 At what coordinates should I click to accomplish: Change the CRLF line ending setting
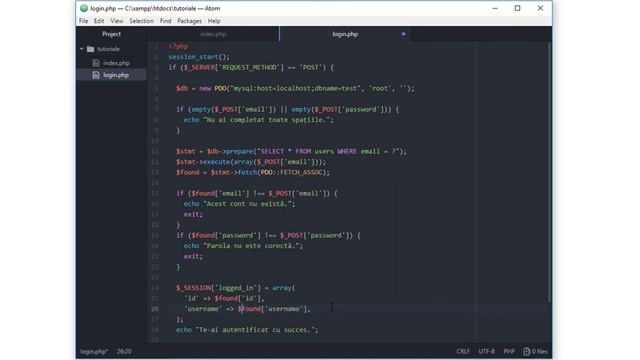[463, 351]
